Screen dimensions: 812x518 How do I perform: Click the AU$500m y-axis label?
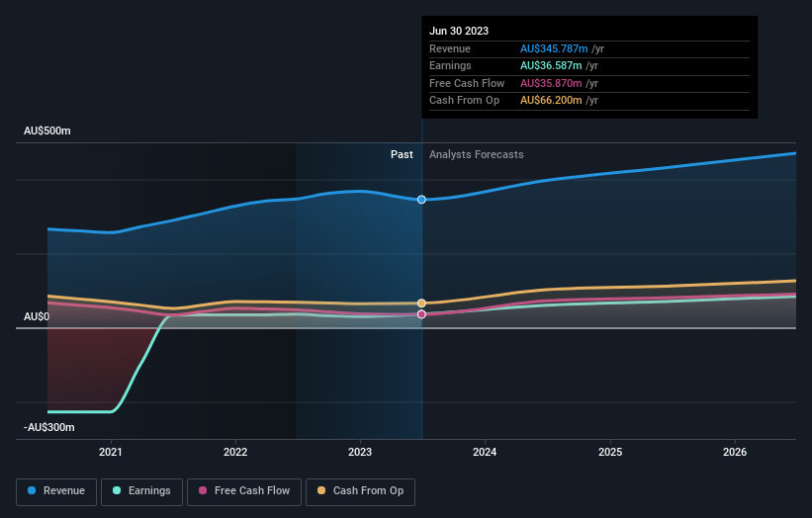[47, 130]
